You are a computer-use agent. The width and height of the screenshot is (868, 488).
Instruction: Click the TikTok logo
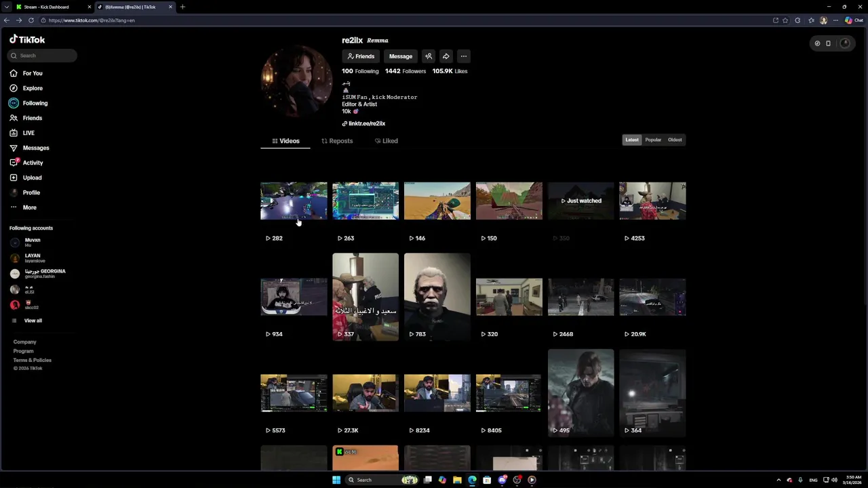(x=27, y=39)
